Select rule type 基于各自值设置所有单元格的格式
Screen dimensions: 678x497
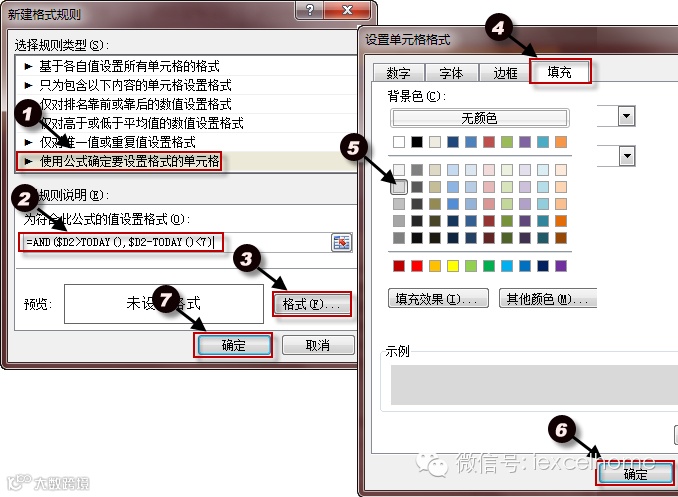tap(186, 66)
